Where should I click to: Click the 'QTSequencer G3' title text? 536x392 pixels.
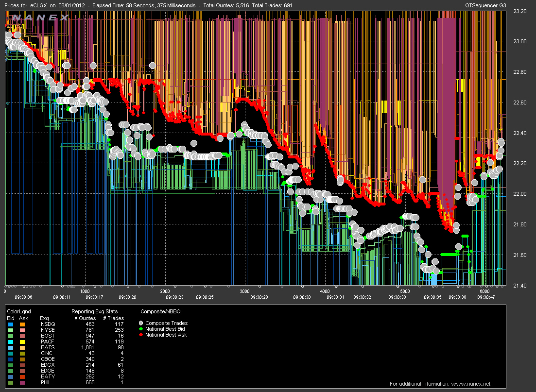(485, 5)
